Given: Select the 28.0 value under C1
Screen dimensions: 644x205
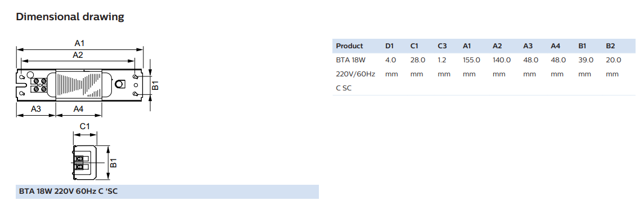Looking at the screenshot, I should pos(418,60).
